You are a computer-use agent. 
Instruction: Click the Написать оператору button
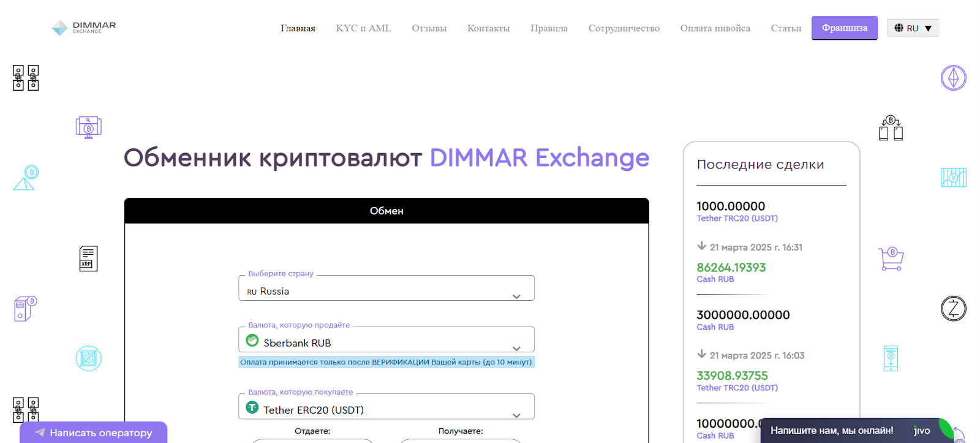pyautogui.click(x=93, y=433)
